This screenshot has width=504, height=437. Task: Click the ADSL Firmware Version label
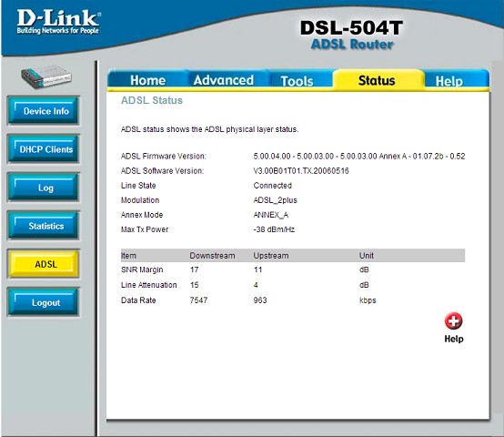163,157
